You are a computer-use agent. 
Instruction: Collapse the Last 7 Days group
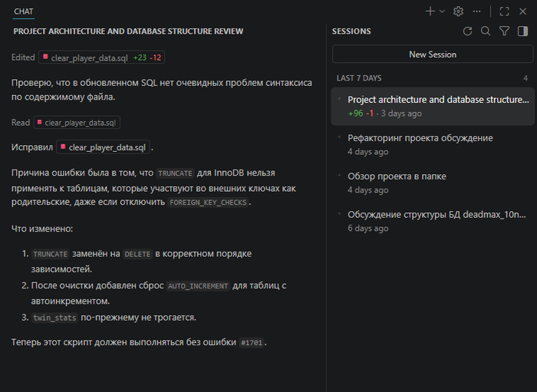point(359,78)
